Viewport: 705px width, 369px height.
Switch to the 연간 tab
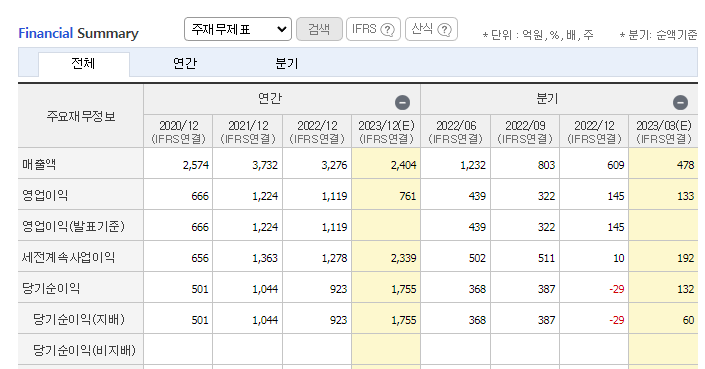(185, 64)
